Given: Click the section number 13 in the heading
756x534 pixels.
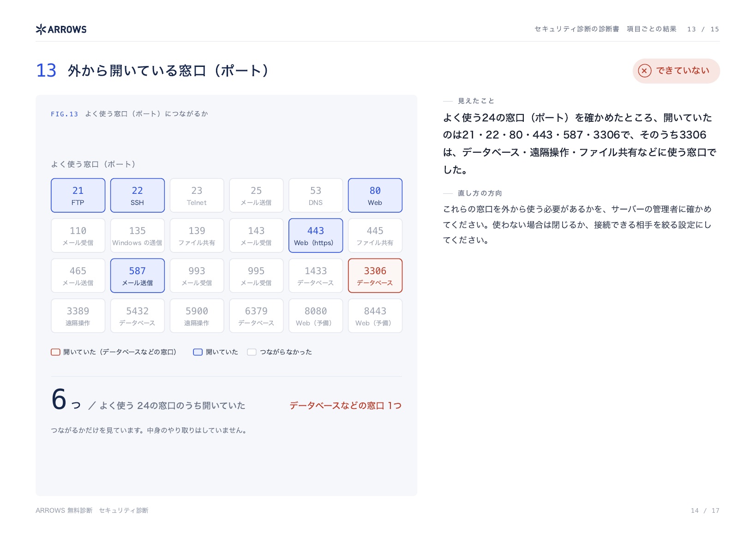Looking at the screenshot, I should pyautogui.click(x=46, y=71).
